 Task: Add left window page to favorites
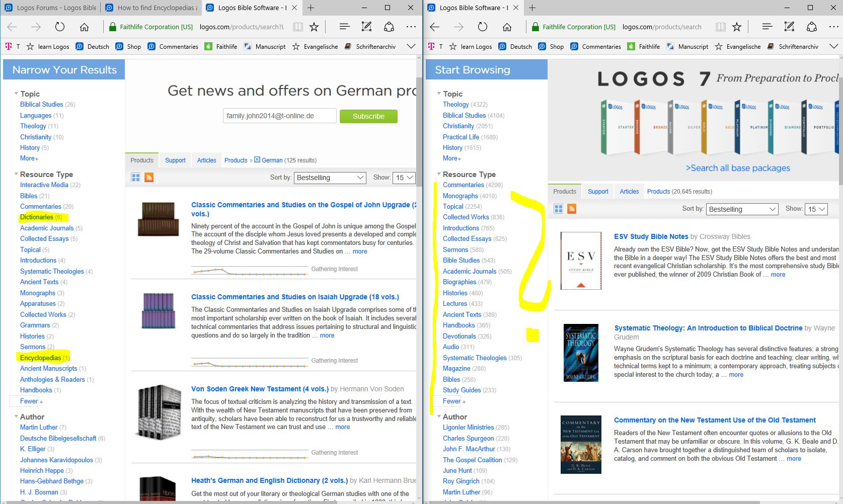click(x=314, y=27)
